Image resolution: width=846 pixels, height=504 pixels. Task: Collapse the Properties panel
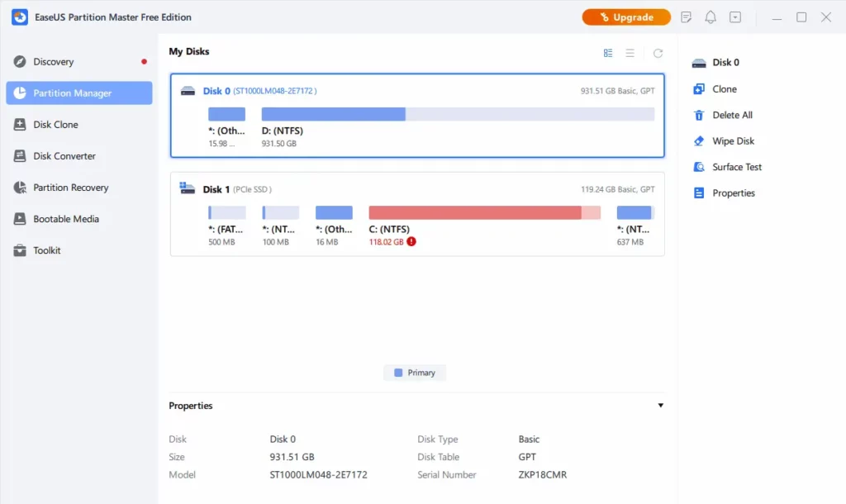pyautogui.click(x=660, y=405)
